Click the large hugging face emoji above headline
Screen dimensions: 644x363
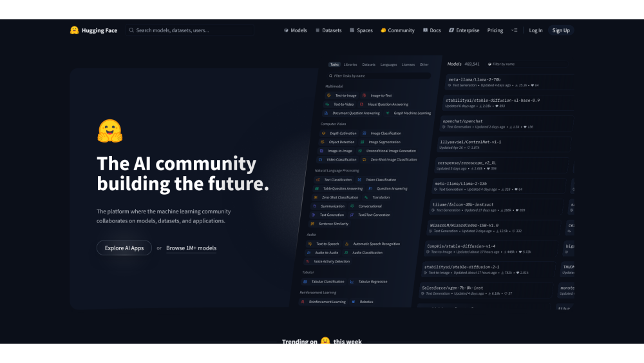pyautogui.click(x=109, y=131)
